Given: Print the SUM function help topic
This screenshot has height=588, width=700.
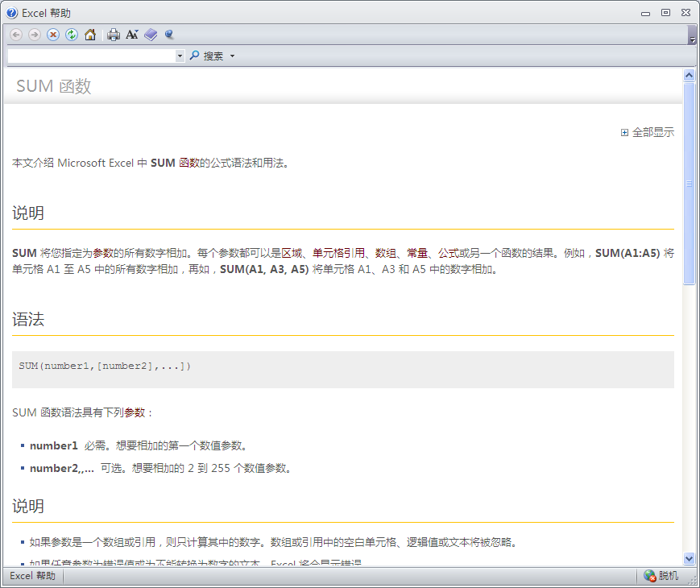Looking at the screenshot, I should 114,35.
